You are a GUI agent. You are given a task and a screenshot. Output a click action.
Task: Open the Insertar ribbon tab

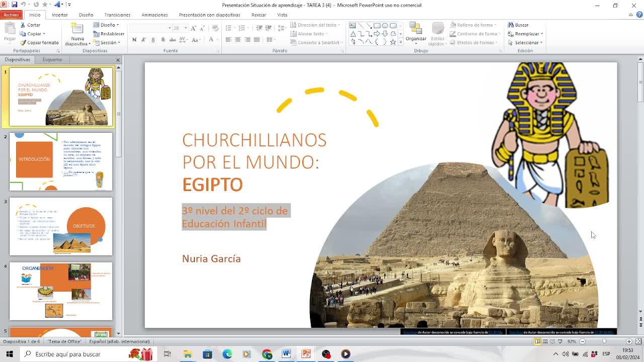pos(59,15)
